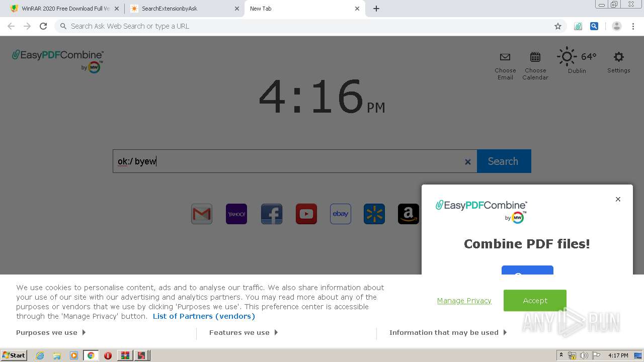The width and height of the screenshot is (644, 362).
Task: Open the Dublin weather widget
Action: 577,60
